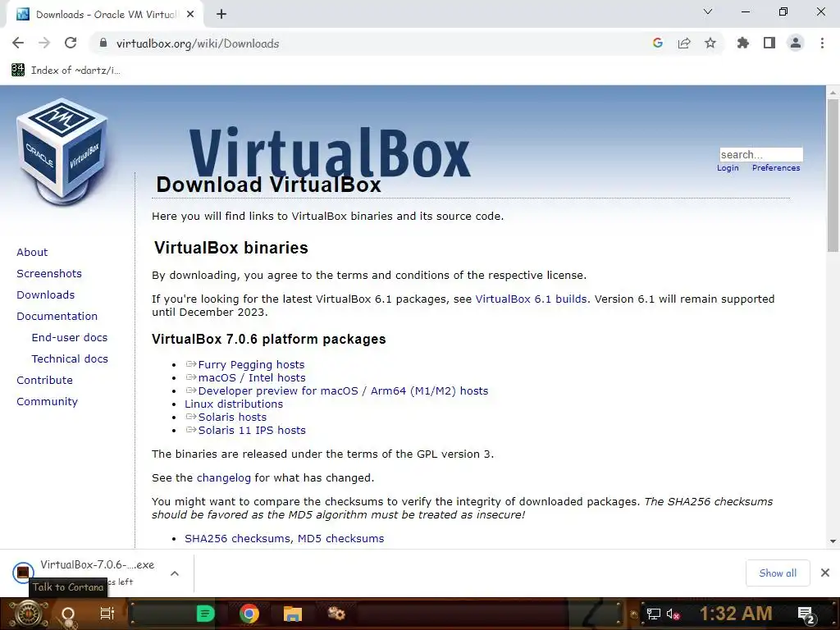Open the Contribute sidebar link
Viewport: 840px width, 630px height.
(x=44, y=381)
